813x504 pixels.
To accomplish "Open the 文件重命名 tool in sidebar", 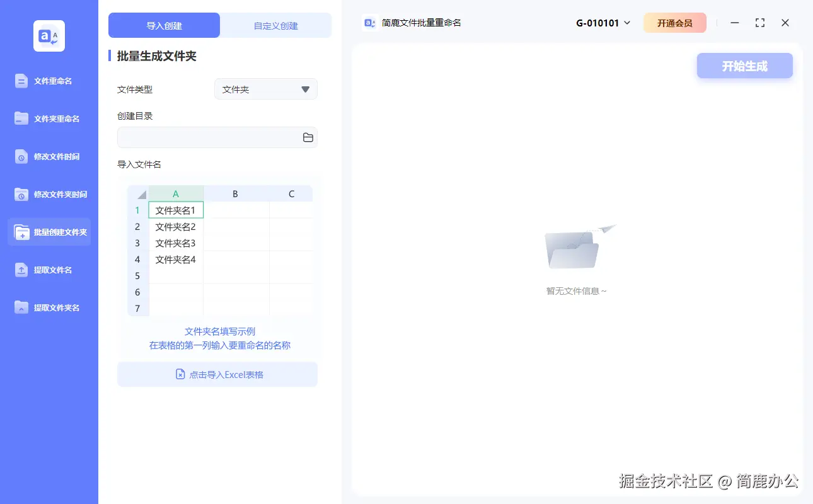I will click(54, 81).
